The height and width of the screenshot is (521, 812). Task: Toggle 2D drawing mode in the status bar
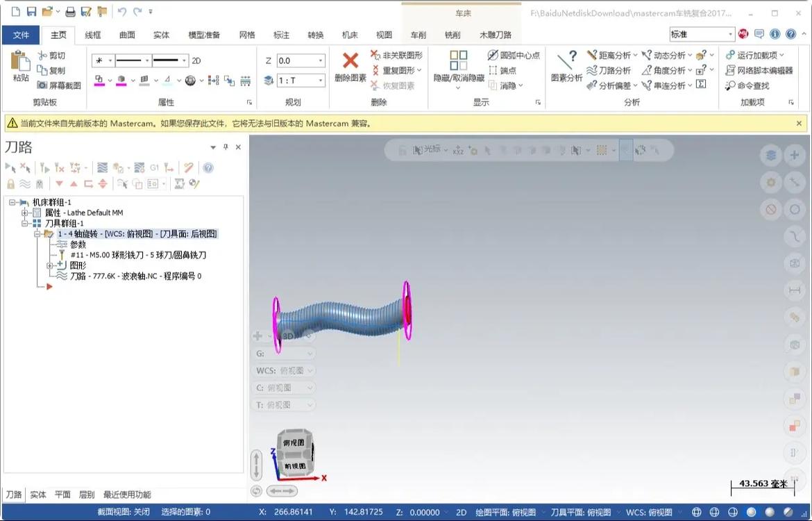(x=460, y=512)
